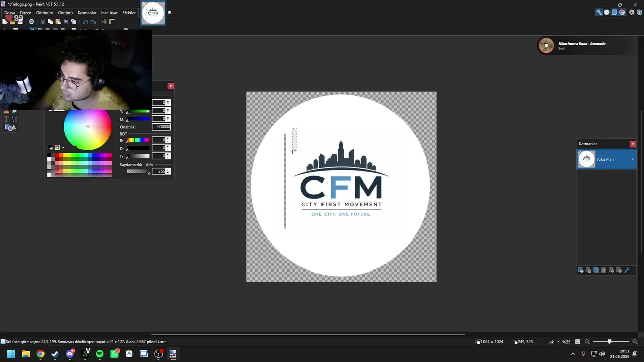Add a new layer in Katmanlar

click(581, 270)
